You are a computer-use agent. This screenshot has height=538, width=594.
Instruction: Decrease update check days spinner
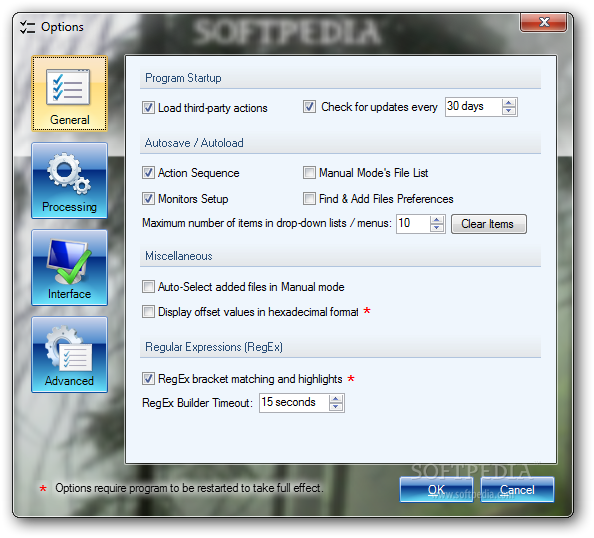[509, 111]
